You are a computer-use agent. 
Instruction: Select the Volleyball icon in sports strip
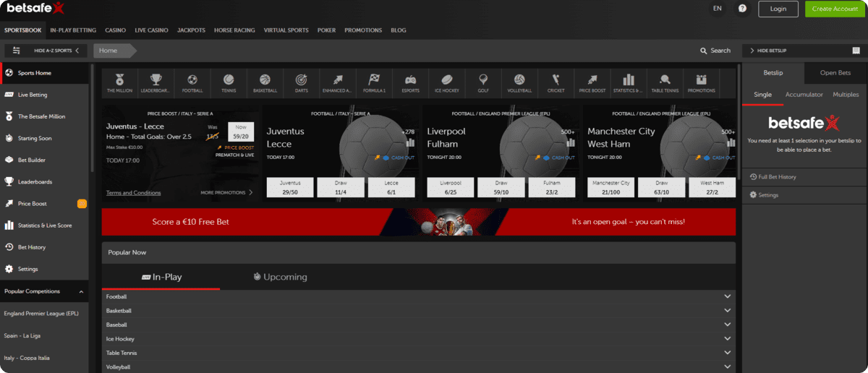(x=519, y=80)
